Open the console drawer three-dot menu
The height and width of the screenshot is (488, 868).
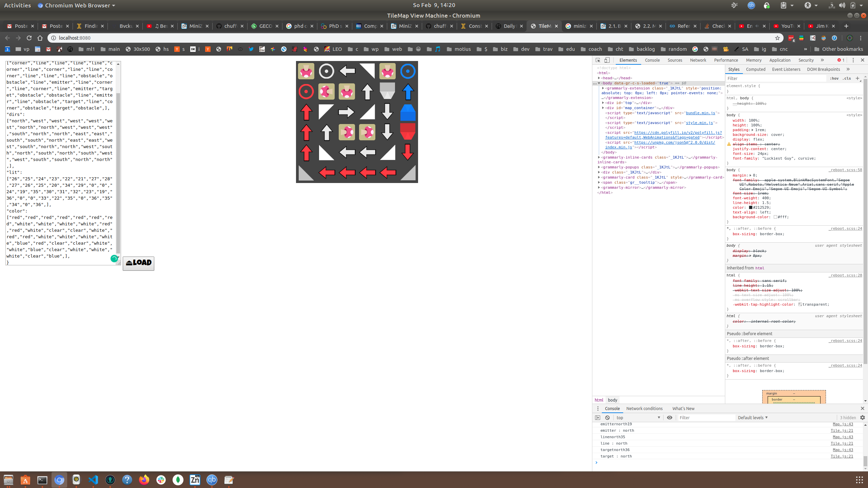[598, 408]
